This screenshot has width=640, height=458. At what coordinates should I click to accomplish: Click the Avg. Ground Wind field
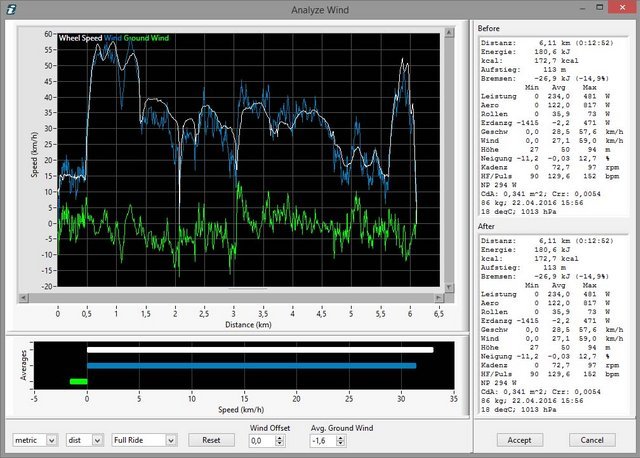(x=323, y=441)
